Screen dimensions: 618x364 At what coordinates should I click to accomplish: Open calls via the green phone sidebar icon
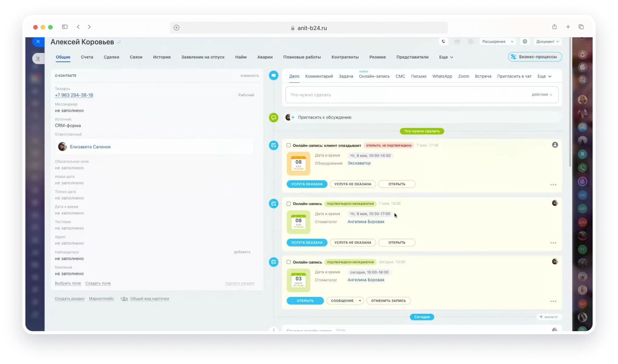[x=583, y=167]
